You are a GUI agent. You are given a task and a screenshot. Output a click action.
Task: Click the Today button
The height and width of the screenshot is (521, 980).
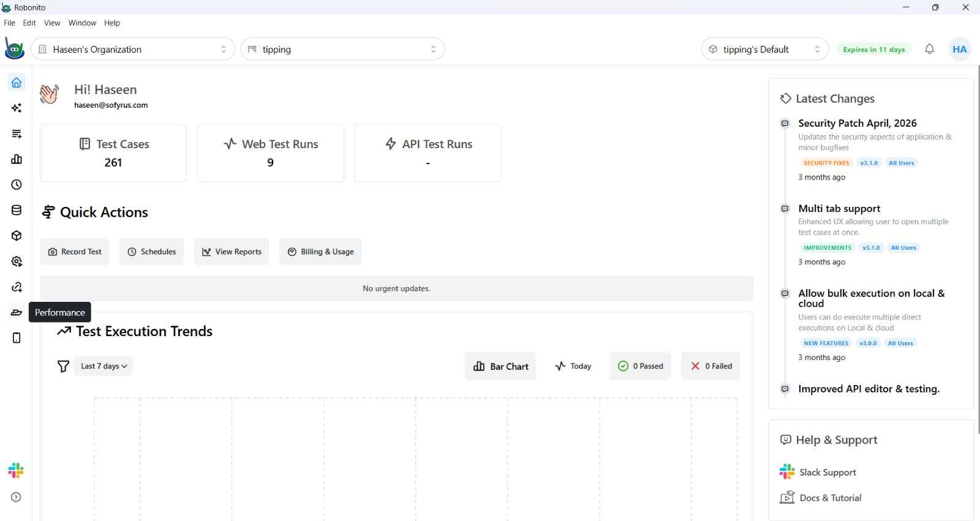(573, 366)
